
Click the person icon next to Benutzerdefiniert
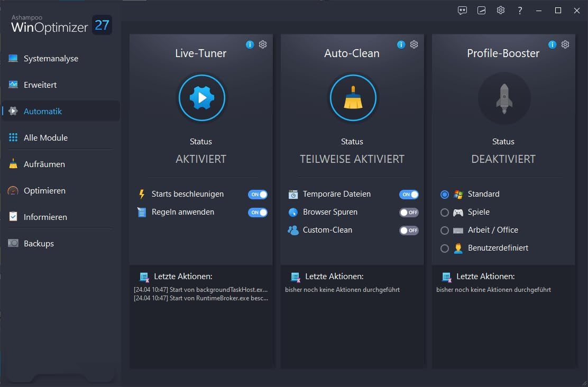tap(458, 248)
